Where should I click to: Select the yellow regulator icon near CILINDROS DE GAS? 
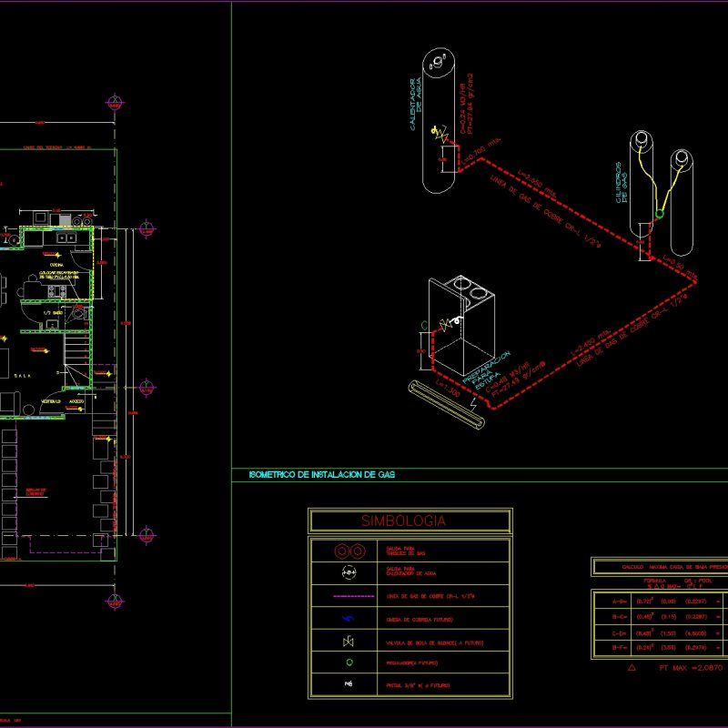pyautogui.click(x=658, y=216)
